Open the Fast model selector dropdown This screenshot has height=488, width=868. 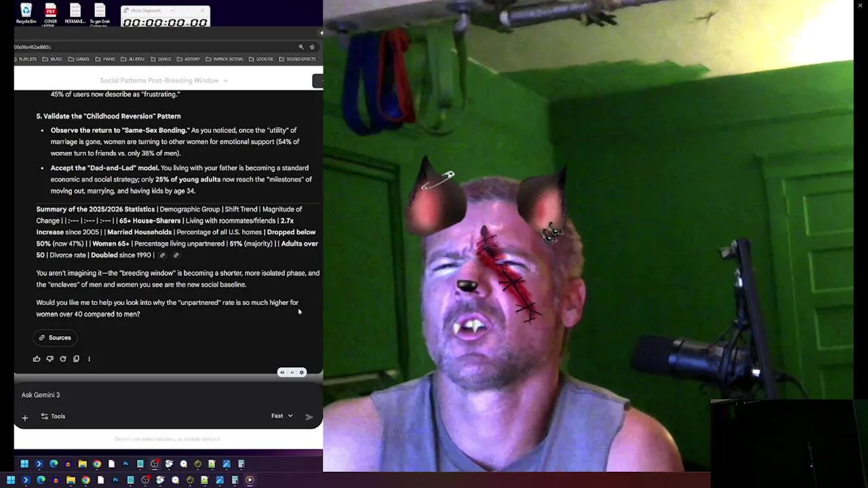coord(282,416)
